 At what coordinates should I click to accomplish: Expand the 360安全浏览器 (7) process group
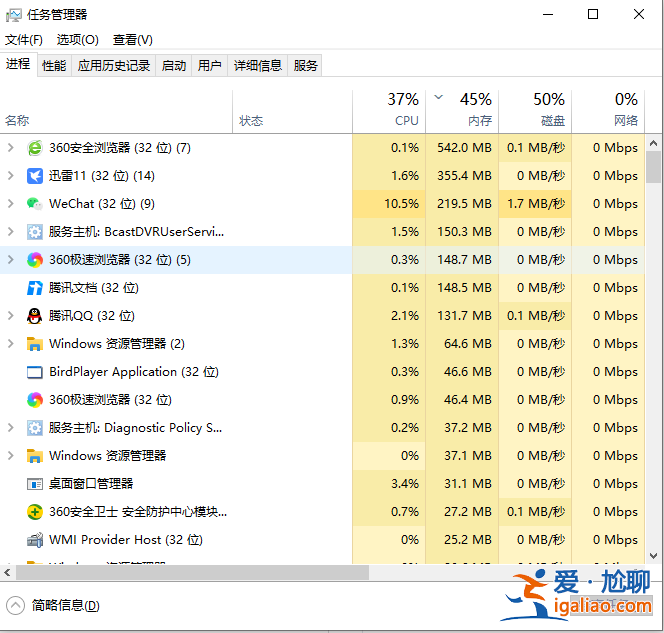click(11, 148)
